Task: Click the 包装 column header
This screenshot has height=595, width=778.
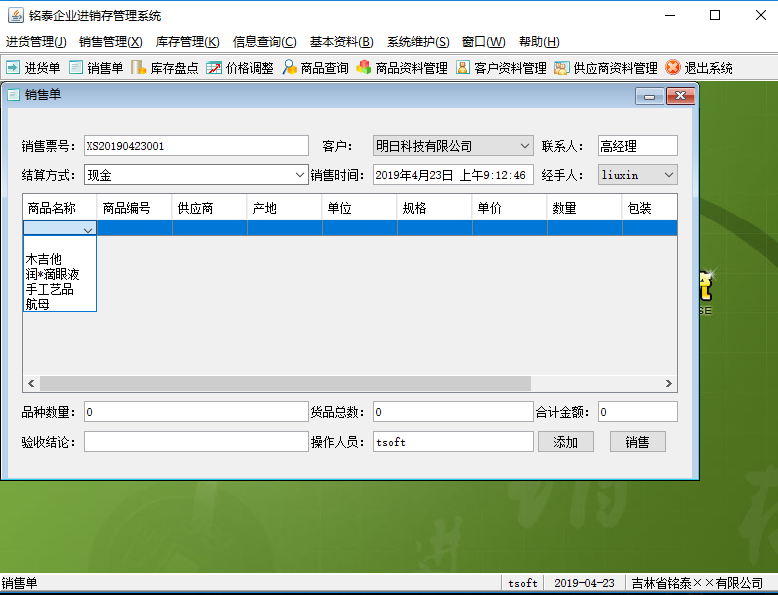Action: [x=649, y=208]
